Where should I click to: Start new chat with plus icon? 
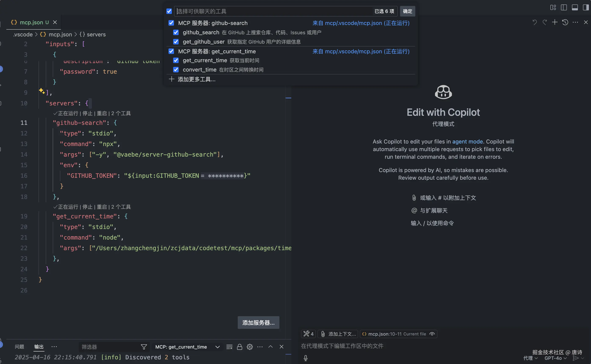click(x=555, y=22)
